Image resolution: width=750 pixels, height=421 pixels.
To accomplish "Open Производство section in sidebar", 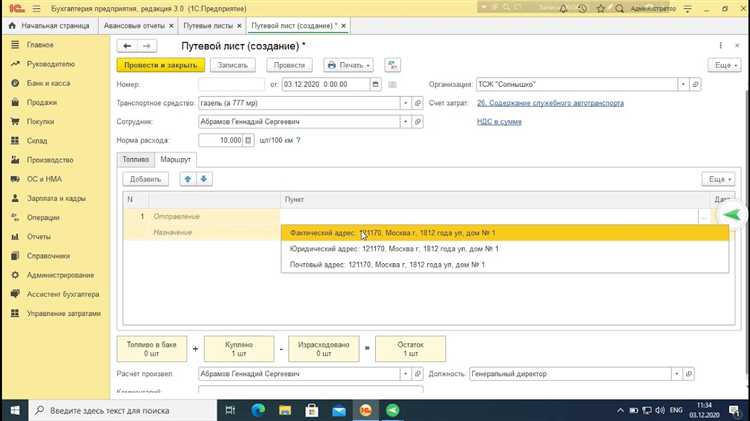I will pos(50,160).
